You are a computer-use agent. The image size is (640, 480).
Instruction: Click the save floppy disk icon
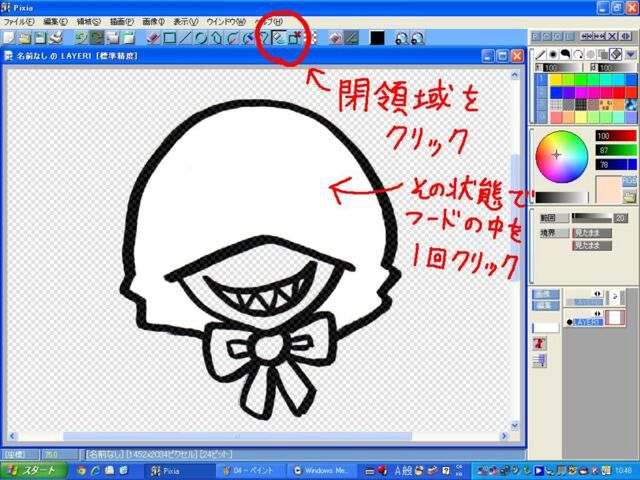point(41,38)
